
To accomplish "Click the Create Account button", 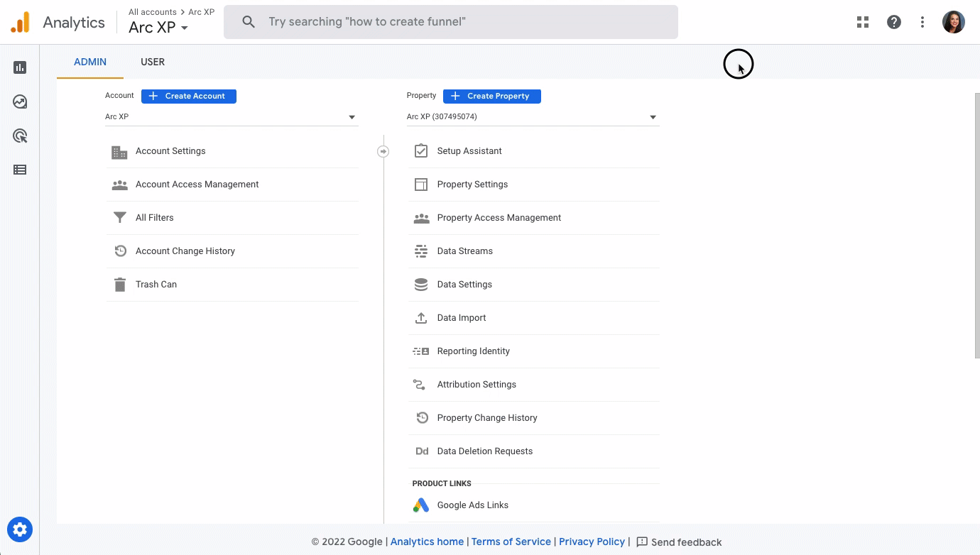I will 189,96.
